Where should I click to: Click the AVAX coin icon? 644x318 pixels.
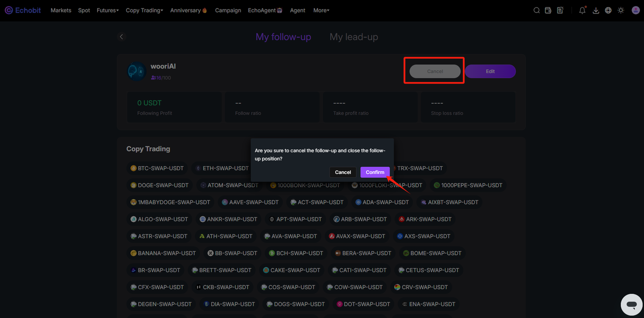(x=332, y=236)
